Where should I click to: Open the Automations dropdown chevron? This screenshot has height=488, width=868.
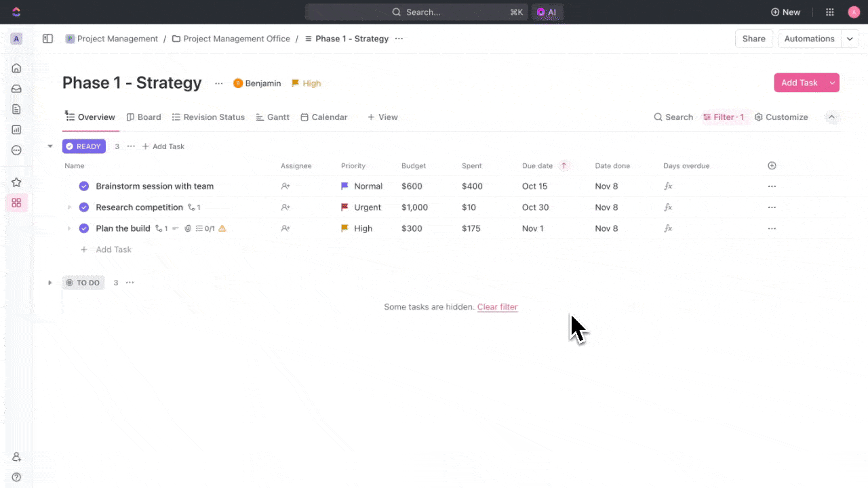(850, 39)
